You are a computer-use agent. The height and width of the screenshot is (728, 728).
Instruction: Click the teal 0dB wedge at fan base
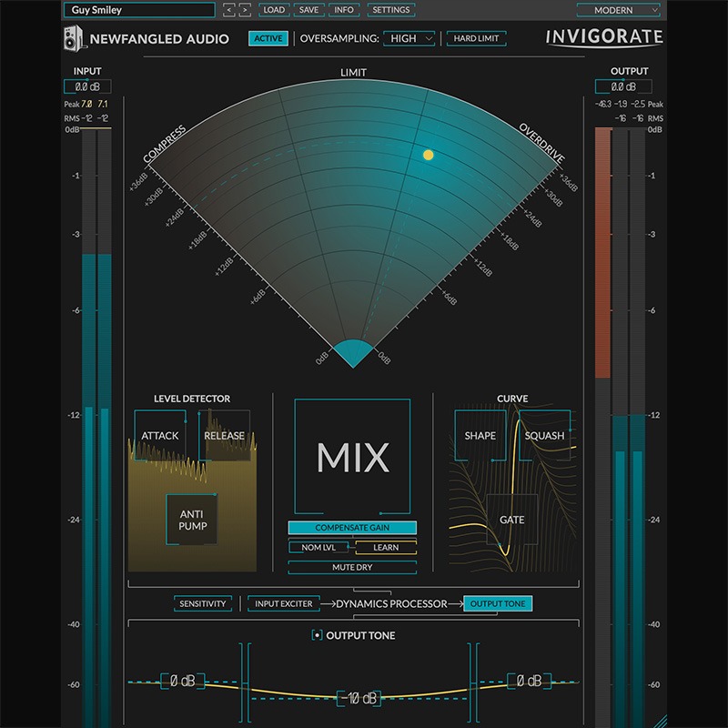click(x=353, y=353)
